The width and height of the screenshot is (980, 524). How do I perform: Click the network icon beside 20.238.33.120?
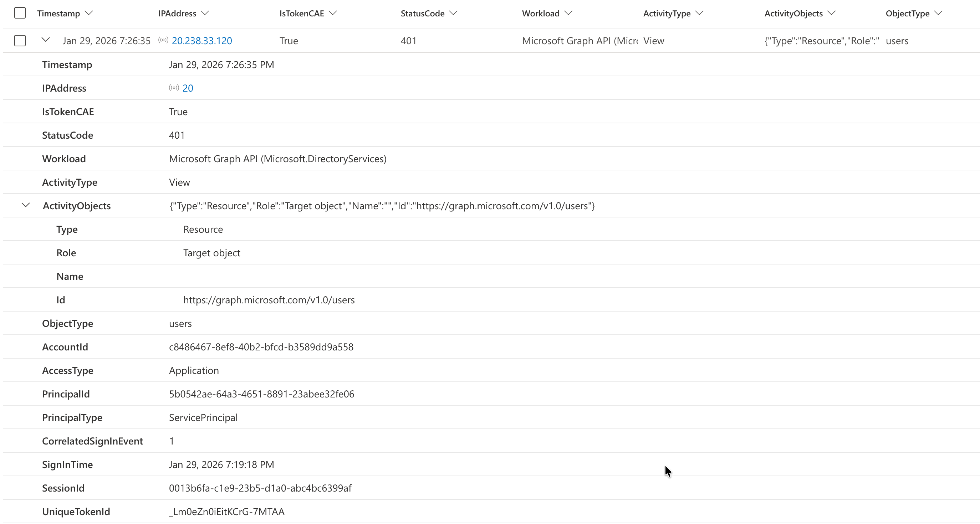click(163, 40)
